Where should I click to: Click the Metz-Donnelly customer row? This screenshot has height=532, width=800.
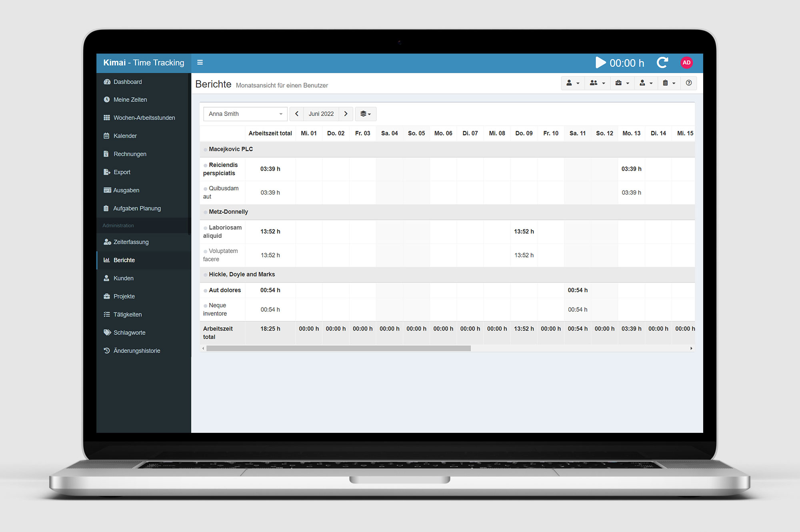[x=447, y=212]
